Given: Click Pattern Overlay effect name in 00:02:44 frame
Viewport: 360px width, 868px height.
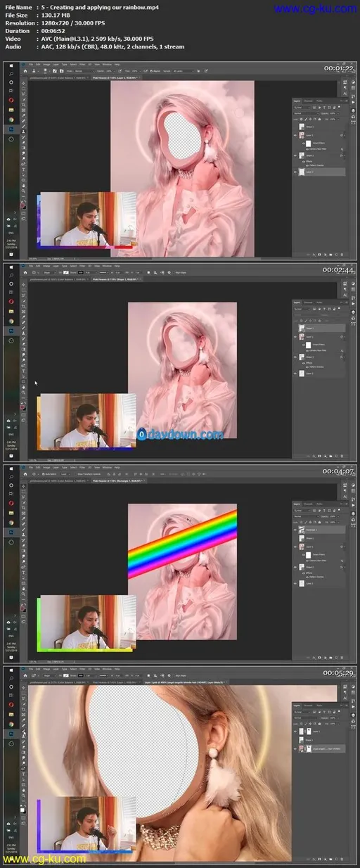Looking at the screenshot, I should 316,367.
